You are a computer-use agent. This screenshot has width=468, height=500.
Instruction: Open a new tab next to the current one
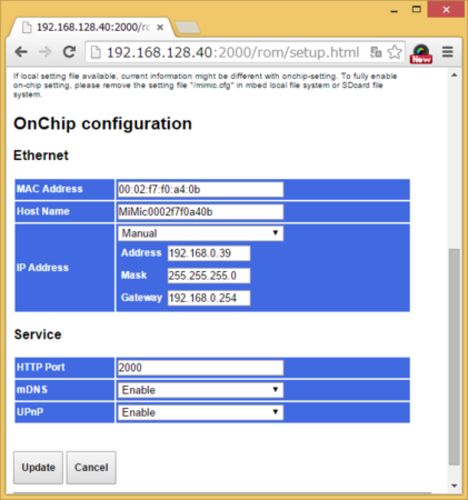coord(188,27)
